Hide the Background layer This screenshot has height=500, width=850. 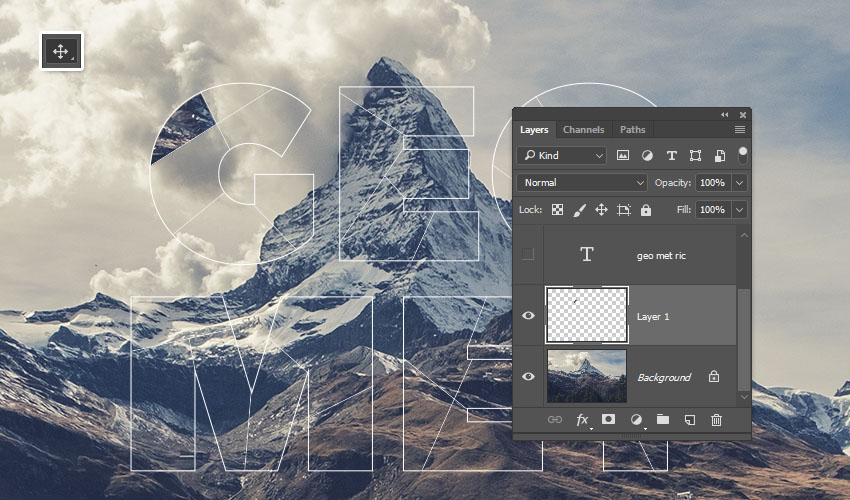(x=528, y=376)
